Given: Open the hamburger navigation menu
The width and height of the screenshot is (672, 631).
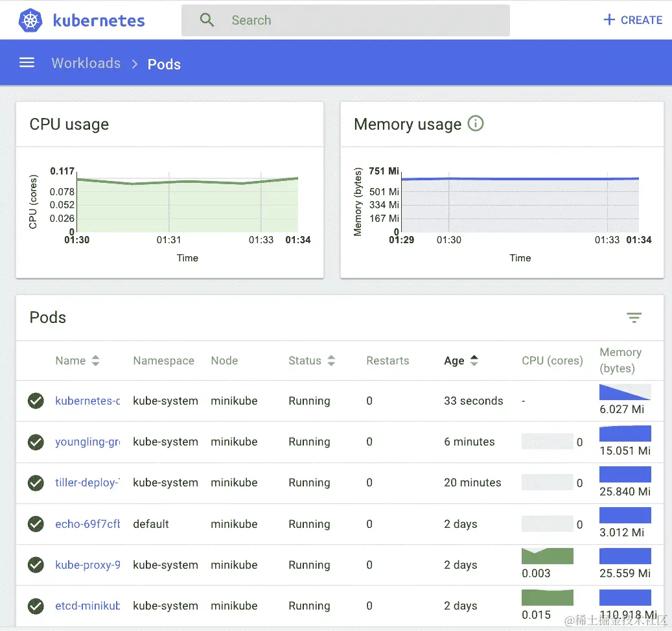Looking at the screenshot, I should click(x=27, y=63).
